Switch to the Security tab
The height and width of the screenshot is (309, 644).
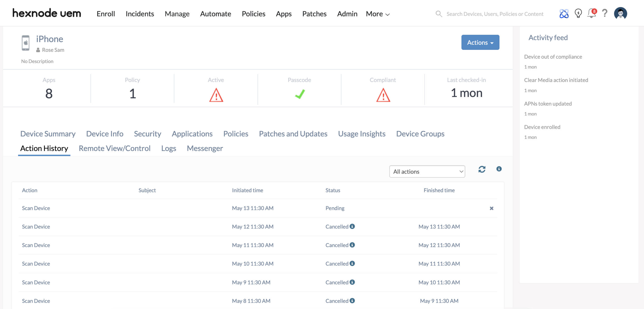[x=147, y=134]
